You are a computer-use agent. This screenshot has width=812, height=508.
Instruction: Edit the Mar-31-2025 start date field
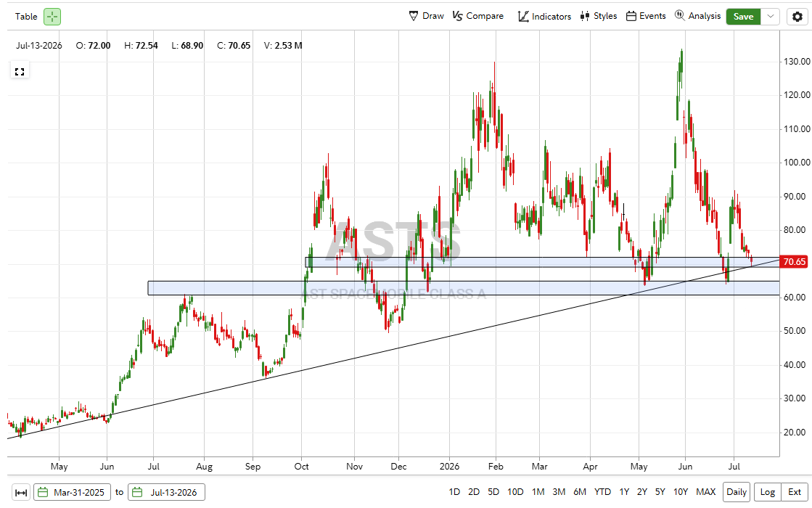[72, 493]
